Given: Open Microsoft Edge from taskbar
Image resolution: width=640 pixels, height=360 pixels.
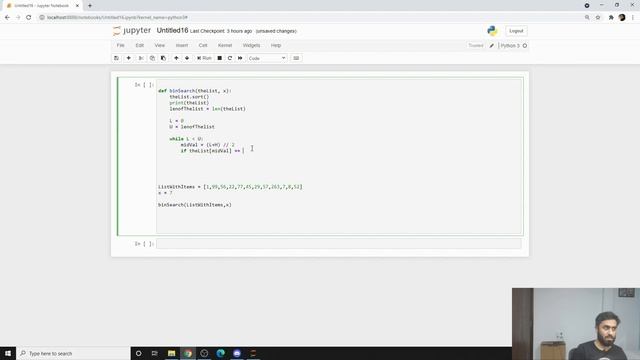Looking at the screenshot, I should tap(220, 353).
